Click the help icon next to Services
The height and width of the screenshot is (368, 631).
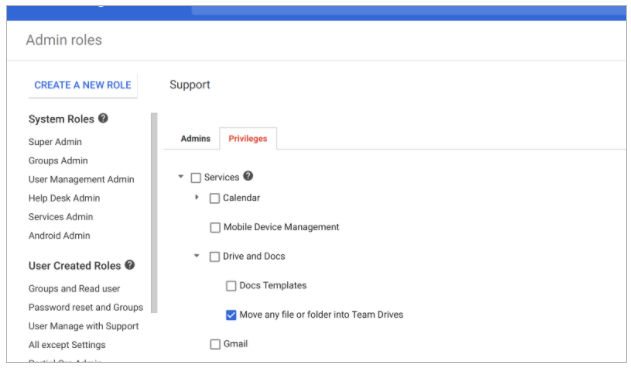tap(248, 176)
